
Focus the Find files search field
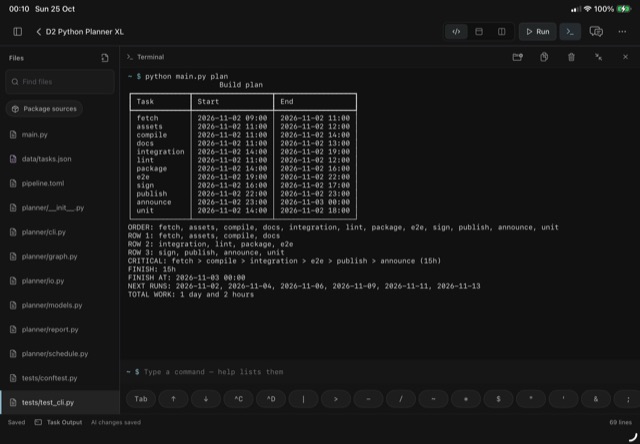60,82
